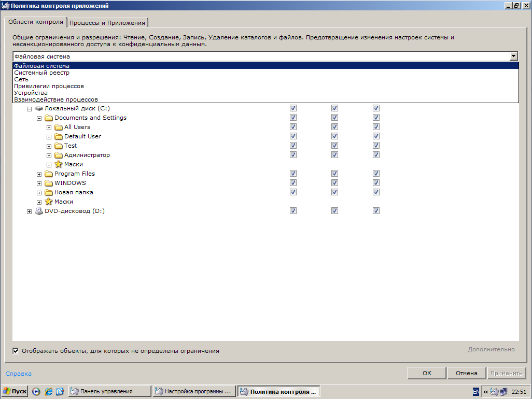Open the Пуск start menu

15,392
